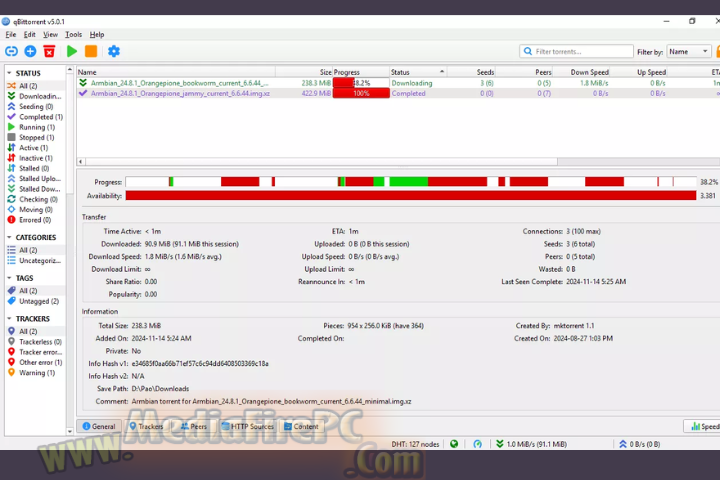The width and height of the screenshot is (720, 480).
Task: Open the Speed graph button
Action: click(704, 426)
